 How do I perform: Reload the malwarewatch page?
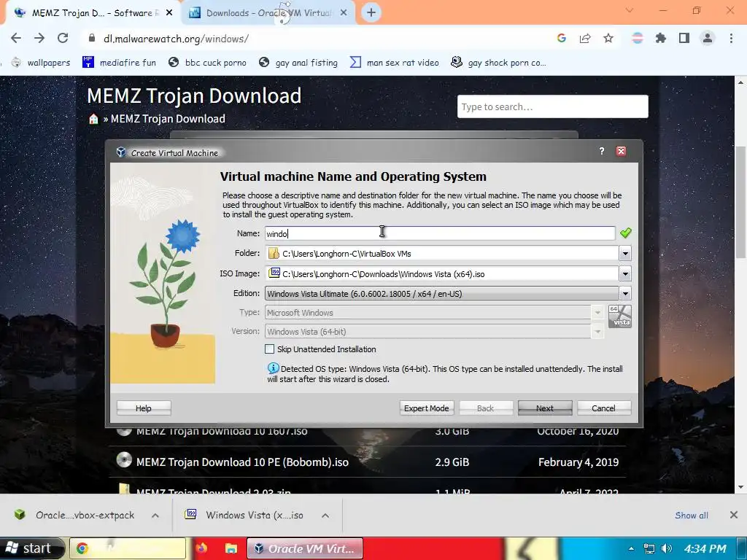point(63,38)
